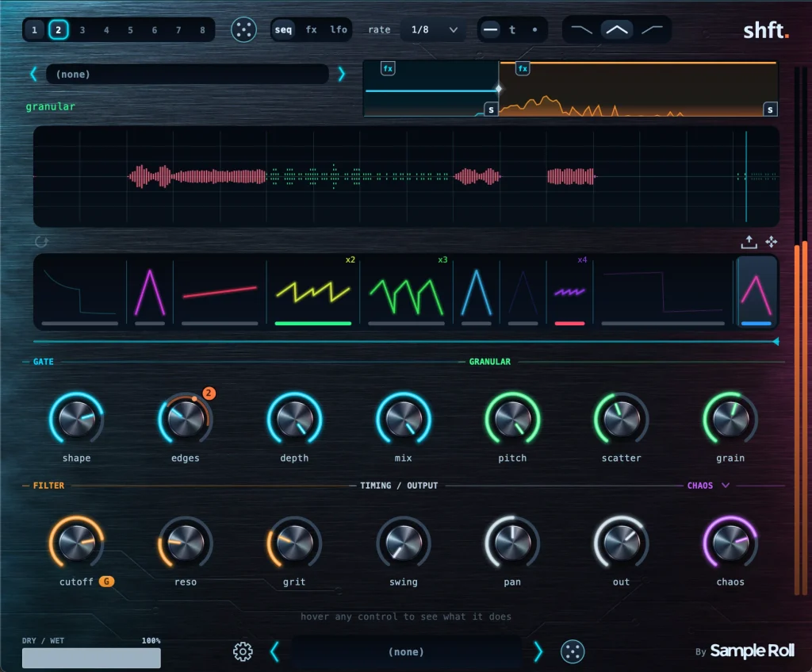Click the dice icon next to bottom preset

click(573, 651)
